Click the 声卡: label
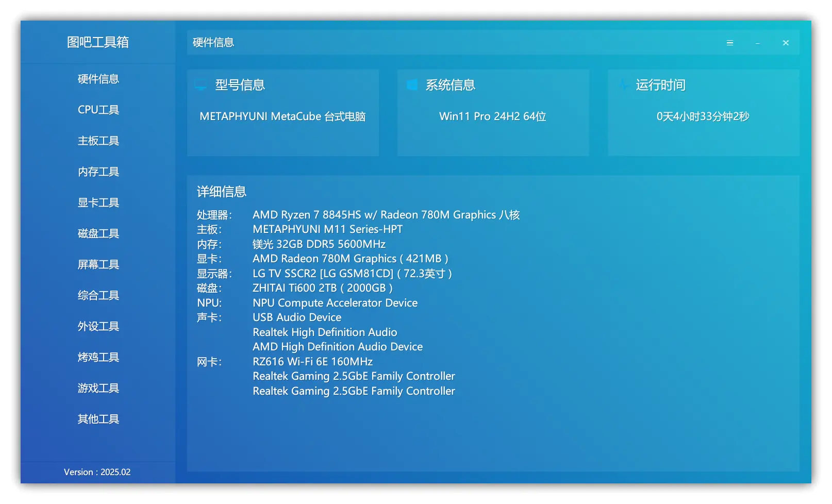 click(x=209, y=317)
